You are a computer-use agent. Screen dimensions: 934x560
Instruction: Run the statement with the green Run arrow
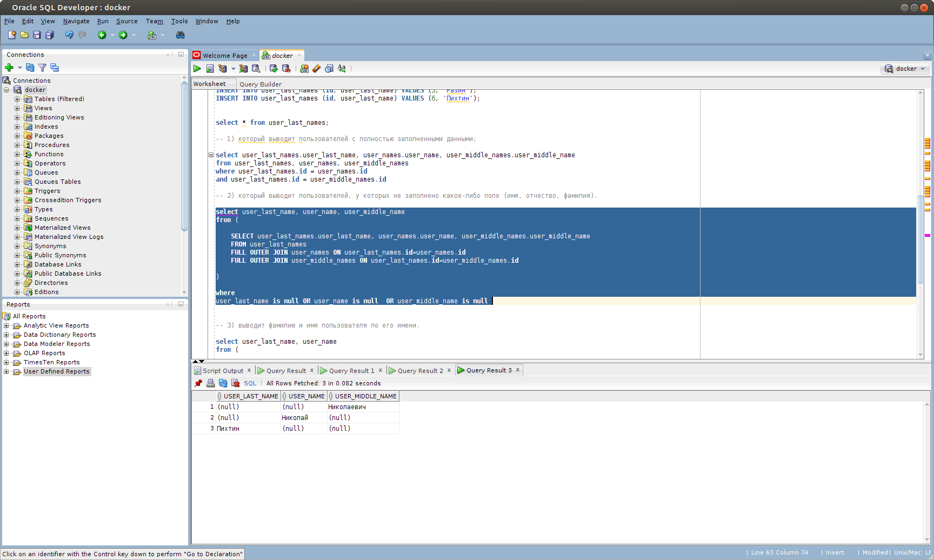click(197, 69)
